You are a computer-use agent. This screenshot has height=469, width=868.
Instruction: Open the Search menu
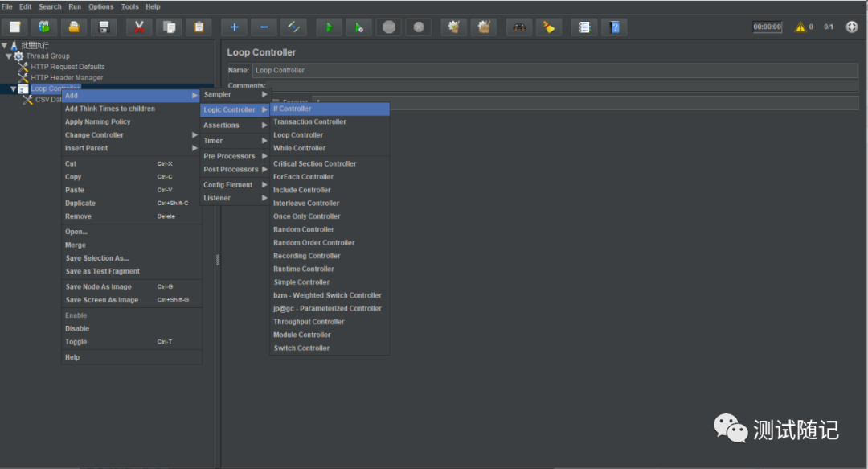(50, 6)
